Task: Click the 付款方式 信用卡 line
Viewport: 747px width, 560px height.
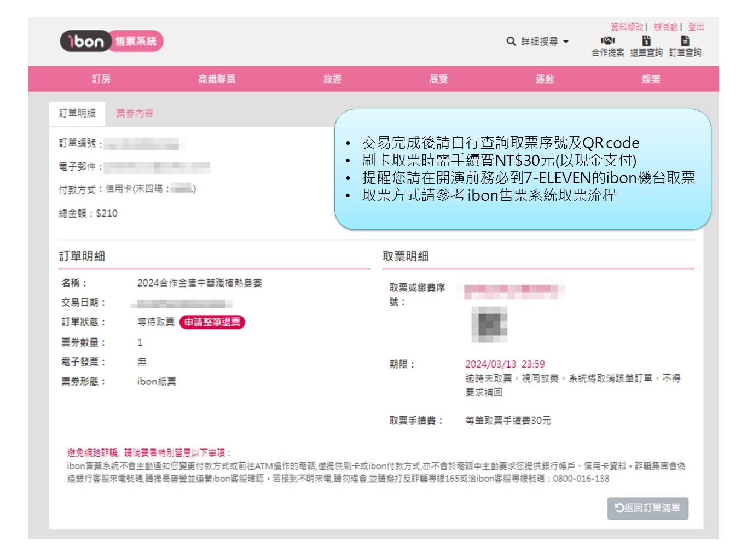Action: 127,189
